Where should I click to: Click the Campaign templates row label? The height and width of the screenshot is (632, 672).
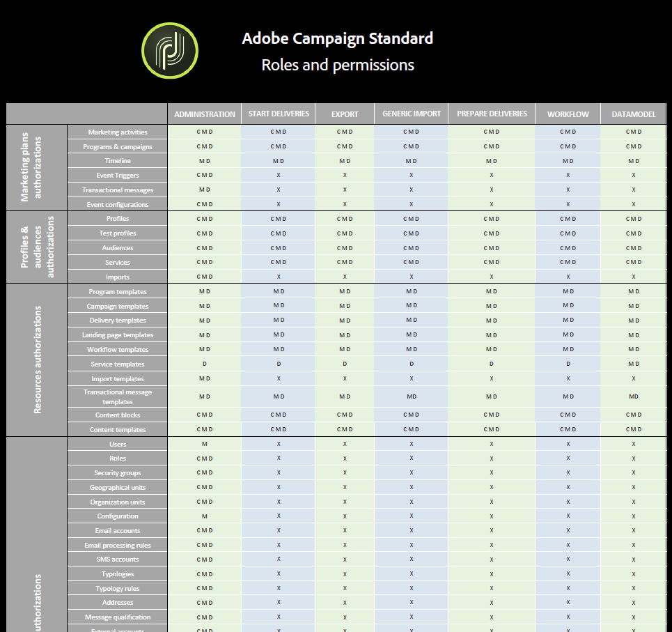[118, 306]
